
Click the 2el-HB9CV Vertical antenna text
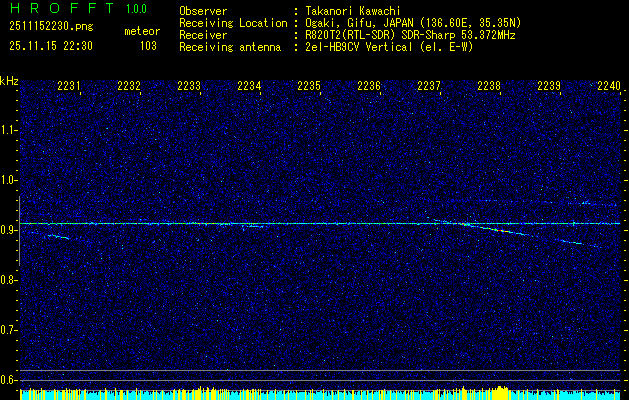[x=389, y=47]
